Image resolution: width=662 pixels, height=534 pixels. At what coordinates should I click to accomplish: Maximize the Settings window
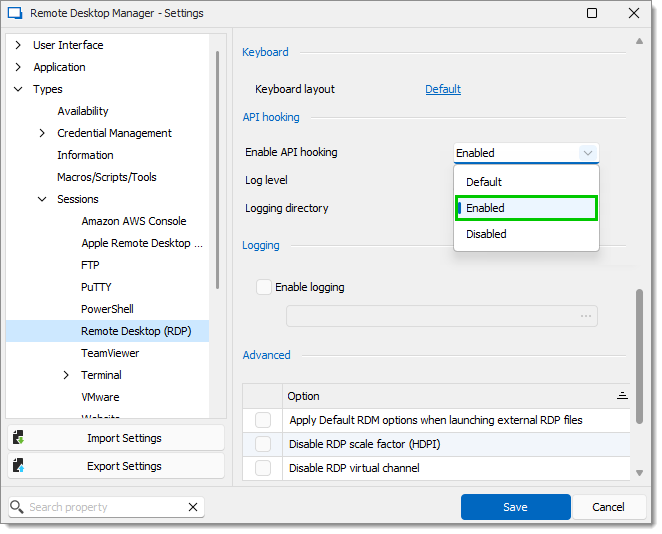click(x=592, y=13)
